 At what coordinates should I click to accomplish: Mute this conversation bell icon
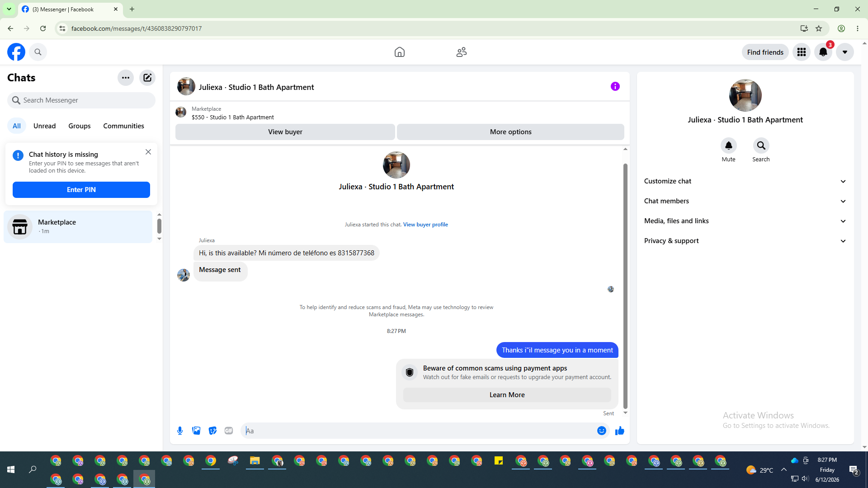(x=729, y=145)
